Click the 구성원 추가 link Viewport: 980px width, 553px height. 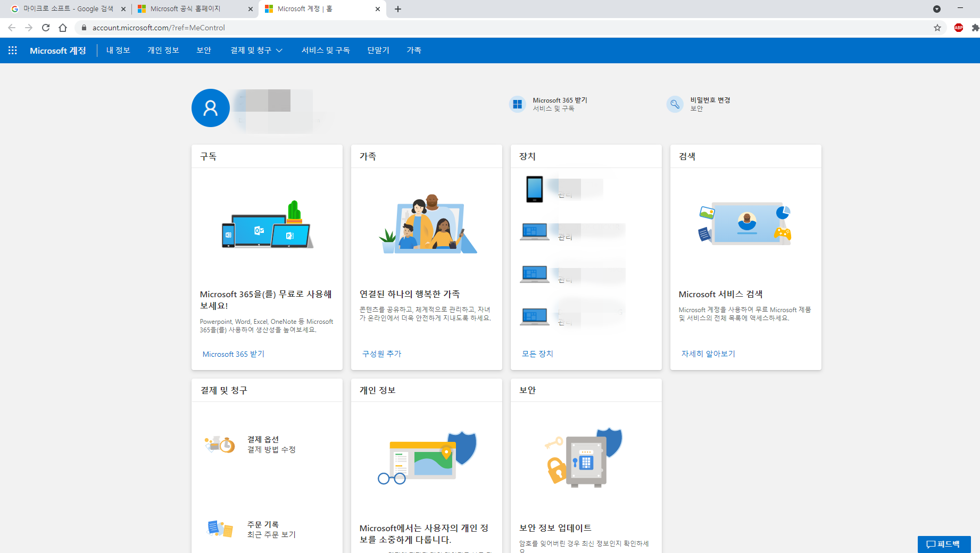[x=382, y=354]
